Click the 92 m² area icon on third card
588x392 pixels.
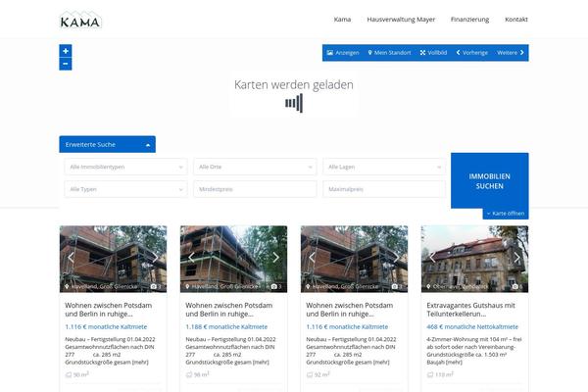310,374
